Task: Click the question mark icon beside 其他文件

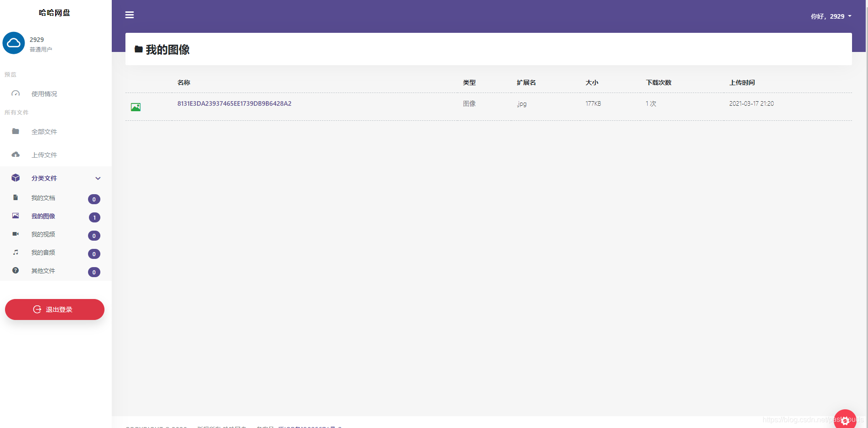Action: [x=16, y=270]
